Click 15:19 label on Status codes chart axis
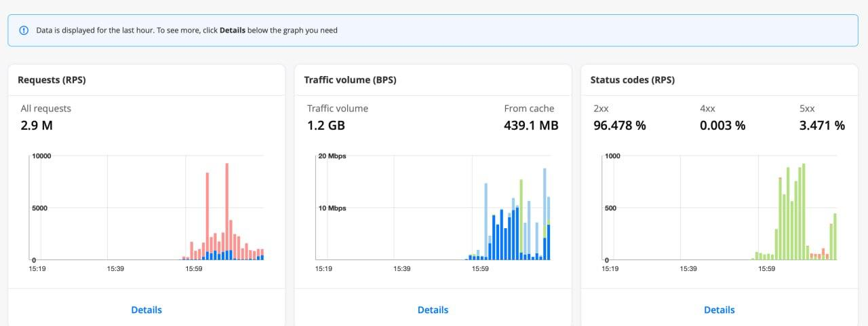Image resolution: width=868 pixels, height=326 pixels. click(x=610, y=269)
